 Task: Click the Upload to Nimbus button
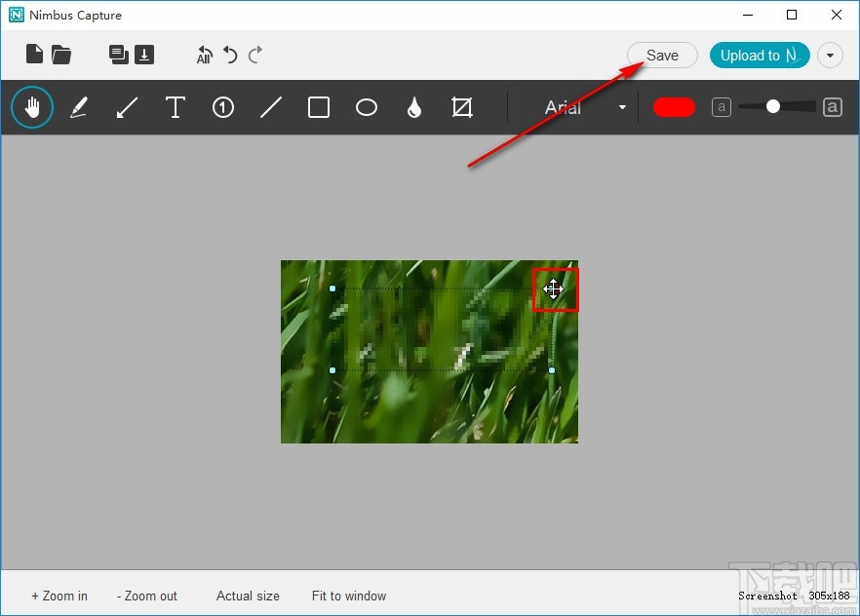760,56
